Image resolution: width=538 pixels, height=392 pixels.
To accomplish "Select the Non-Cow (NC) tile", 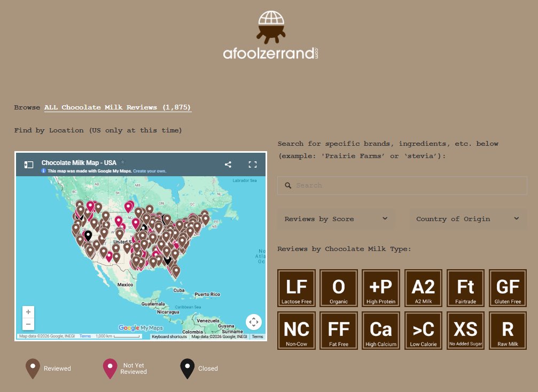I will [x=297, y=331].
